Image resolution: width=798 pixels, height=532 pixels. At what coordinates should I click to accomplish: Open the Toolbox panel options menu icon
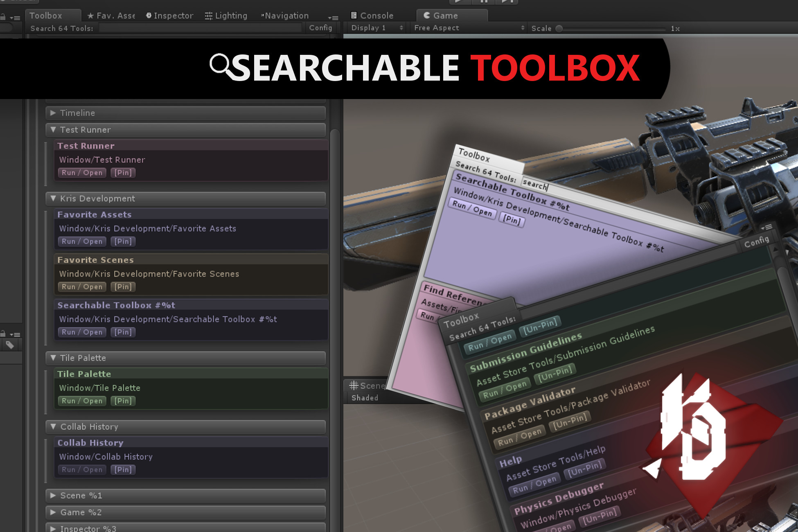333,18
